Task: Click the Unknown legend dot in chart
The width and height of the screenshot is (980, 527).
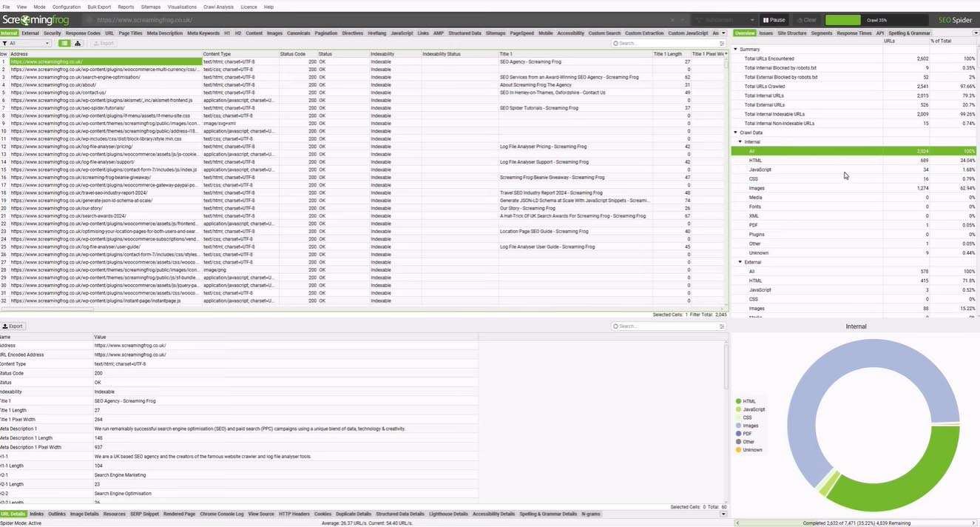Action: [x=738, y=450]
